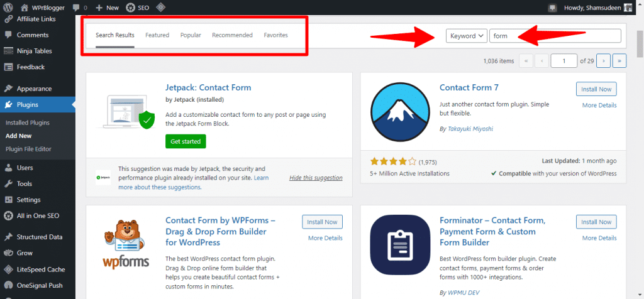
Task: Click the Plugins plug icon
Action: 8,105
